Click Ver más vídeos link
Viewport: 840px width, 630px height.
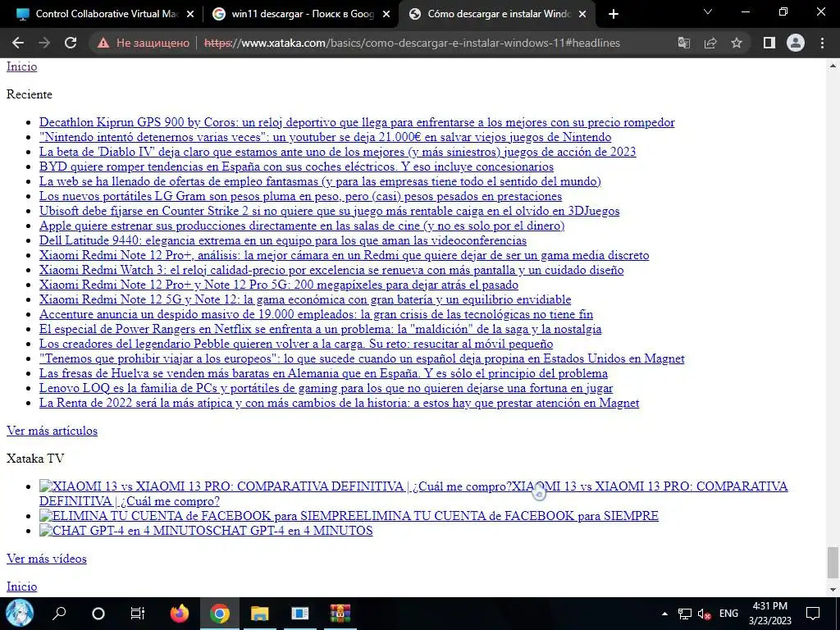[x=47, y=559]
